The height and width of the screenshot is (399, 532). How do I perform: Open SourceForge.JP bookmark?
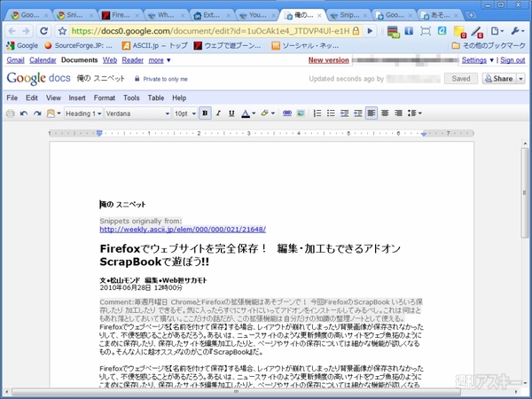[x=78, y=45]
